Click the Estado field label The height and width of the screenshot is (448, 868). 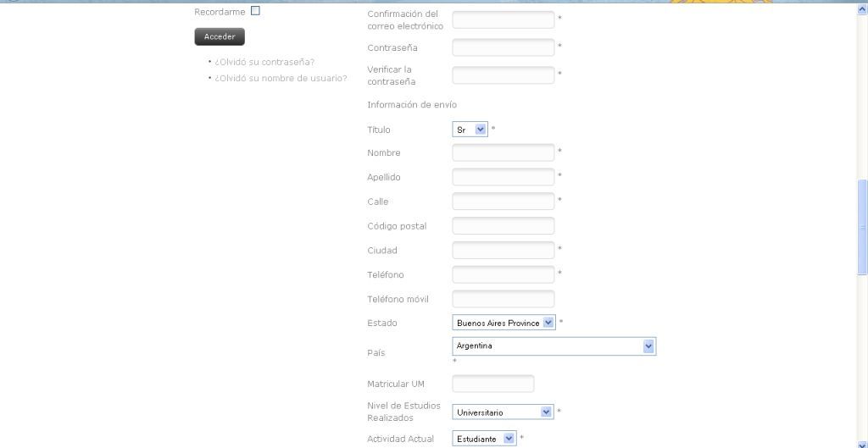point(382,323)
